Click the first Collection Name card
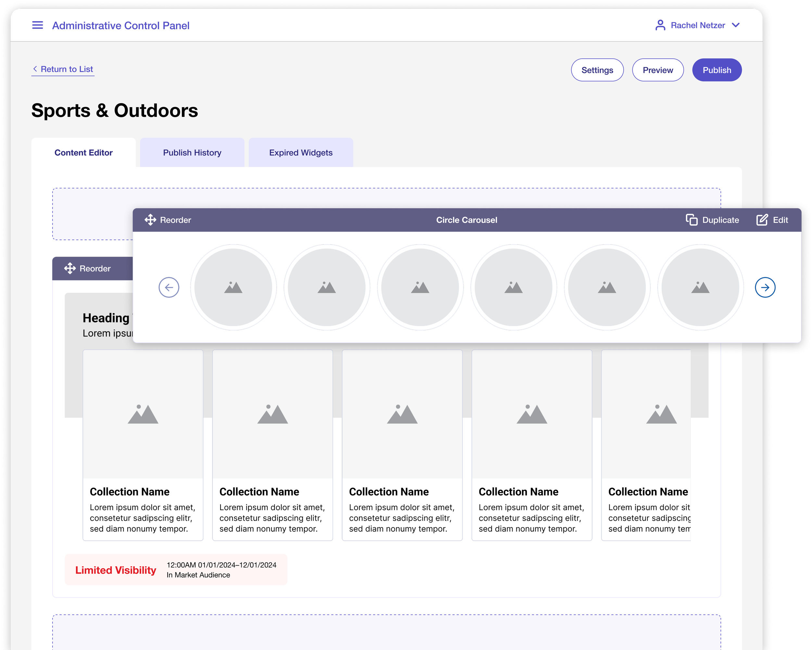Image resolution: width=812 pixels, height=650 pixels. point(143,445)
